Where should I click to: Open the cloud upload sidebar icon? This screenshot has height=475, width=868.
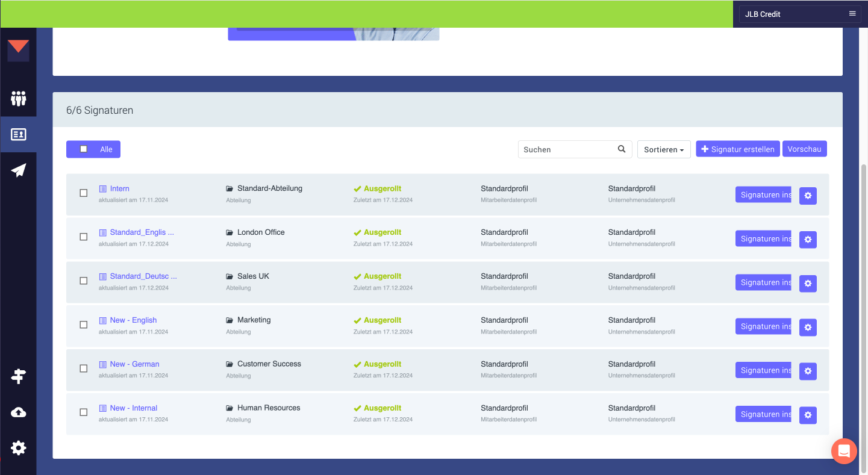19,412
